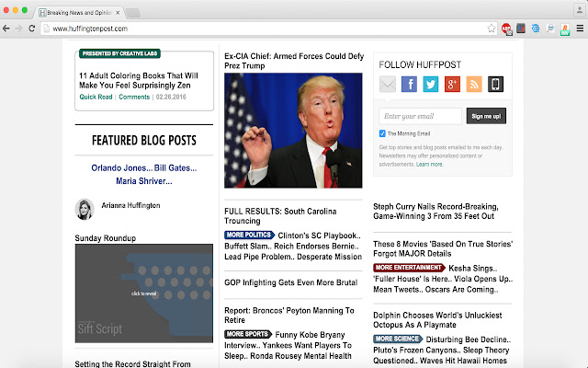The image size is (588, 368).
Task: Open Clinton's SC Playbook link
Action: [319, 236]
